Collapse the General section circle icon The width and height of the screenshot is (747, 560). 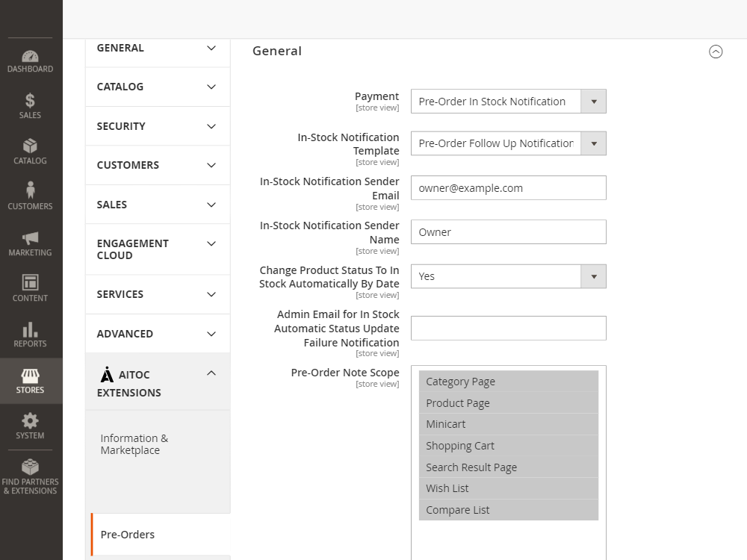coord(716,52)
